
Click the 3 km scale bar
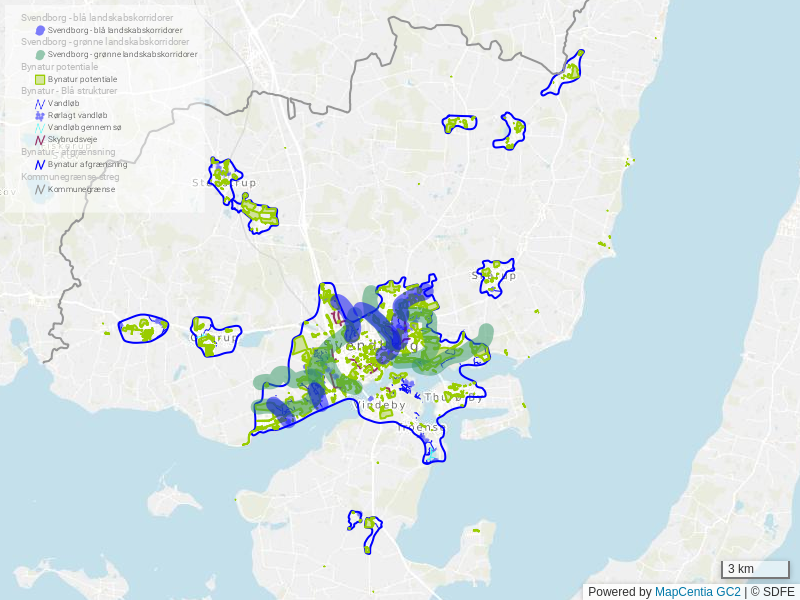[755, 569]
